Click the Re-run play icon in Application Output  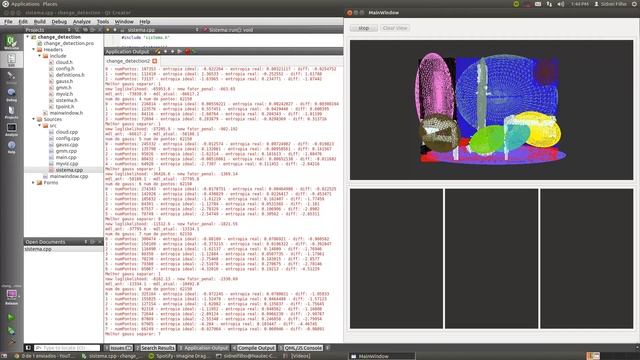(x=180, y=51)
